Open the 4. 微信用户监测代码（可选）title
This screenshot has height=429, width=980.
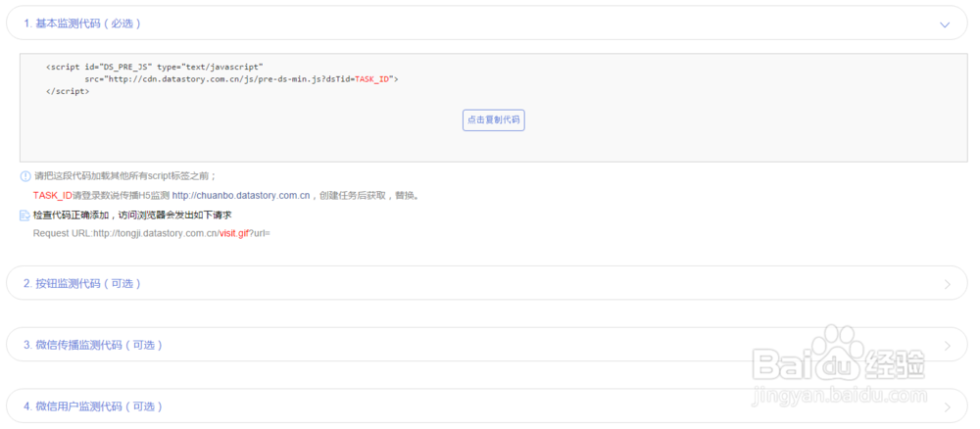click(x=93, y=406)
